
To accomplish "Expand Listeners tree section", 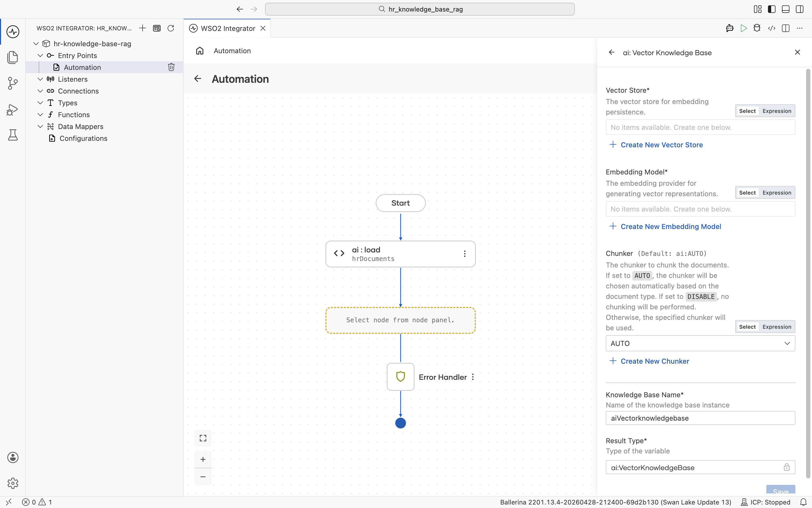I will [40, 79].
